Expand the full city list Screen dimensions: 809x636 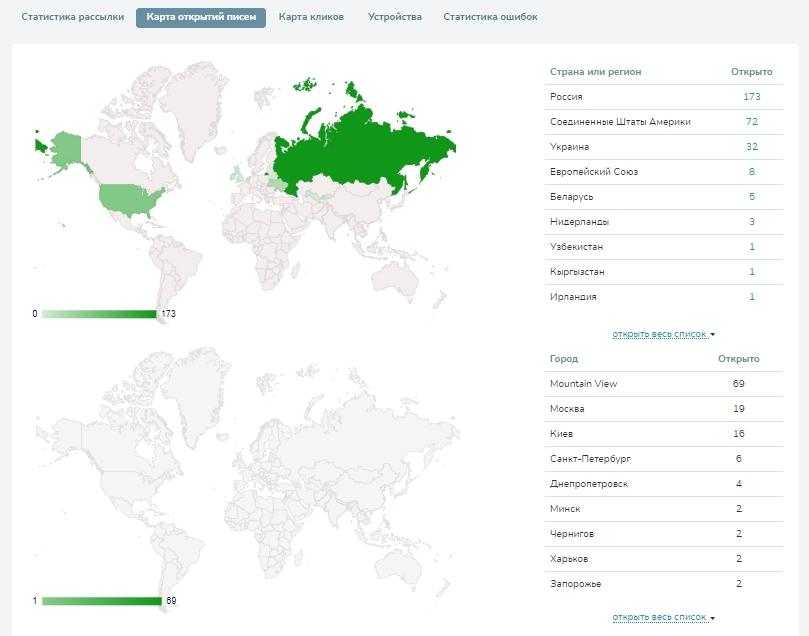pos(663,617)
